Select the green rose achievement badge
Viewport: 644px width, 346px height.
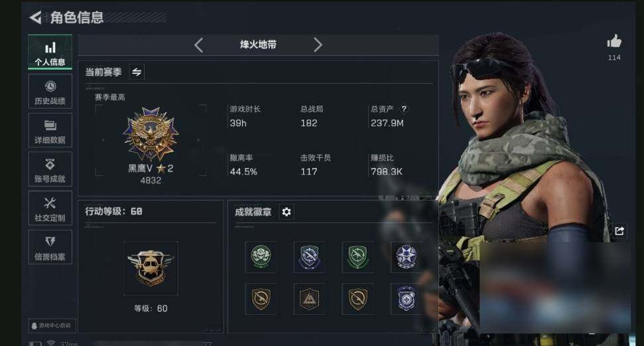coord(261,257)
